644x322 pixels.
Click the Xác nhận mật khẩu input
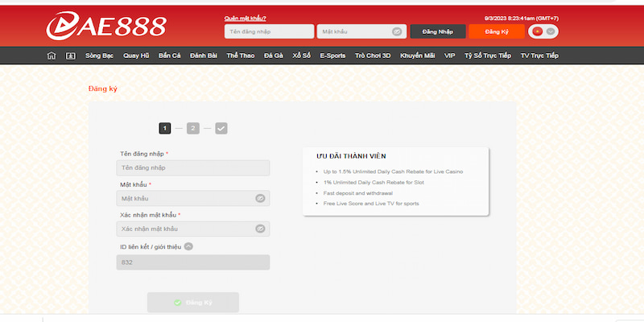[193, 229]
